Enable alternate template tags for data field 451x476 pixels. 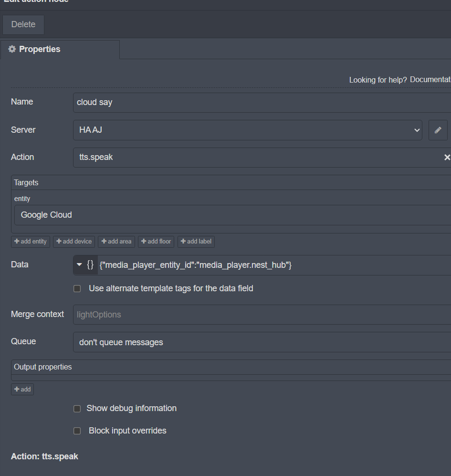click(x=77, y=289)
